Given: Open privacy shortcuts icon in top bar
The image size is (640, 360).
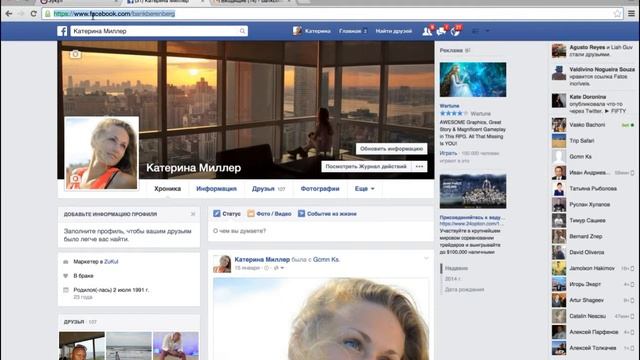Looking at the screenshot, I should click(476, 31).
